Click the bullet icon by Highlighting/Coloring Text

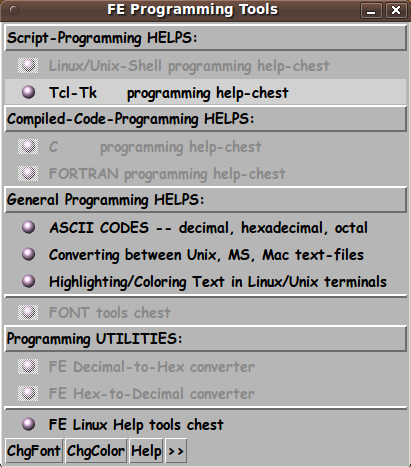click(28, 281)
